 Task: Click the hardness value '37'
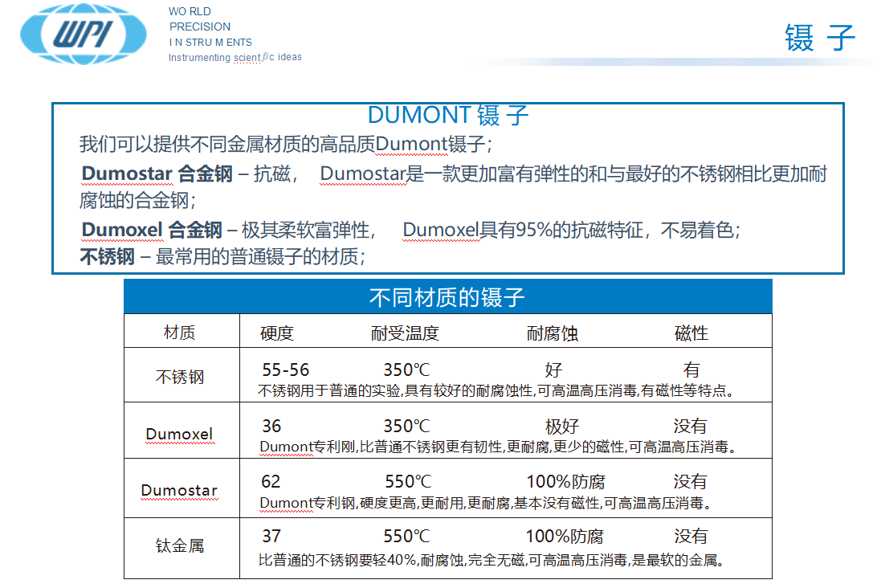pyautogui.click(x=271, y=537)
